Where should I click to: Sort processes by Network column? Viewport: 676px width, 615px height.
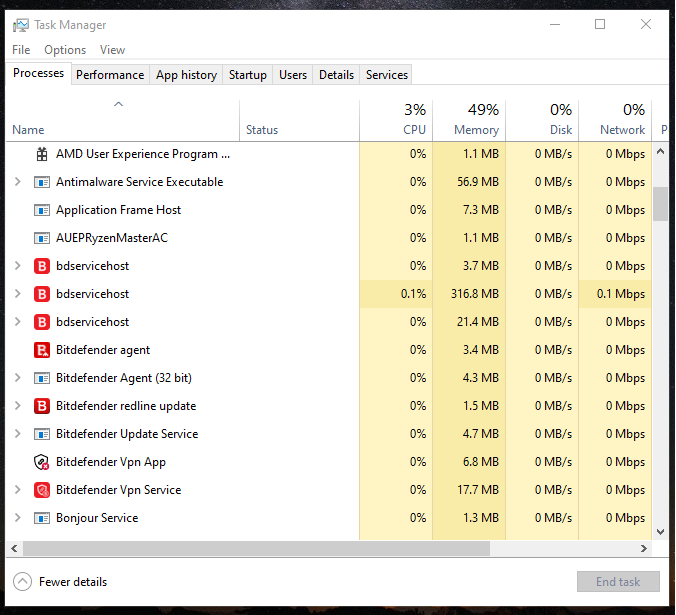click(x=615, y=121)
